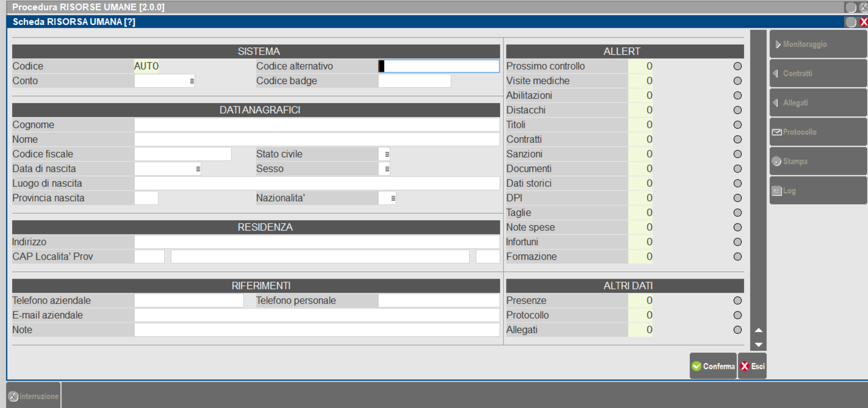Viewport: 868px width, 408px height.
Task: Select the Prossimo controllo radio button
Action: pyautogui.click(x=737, y=66)
